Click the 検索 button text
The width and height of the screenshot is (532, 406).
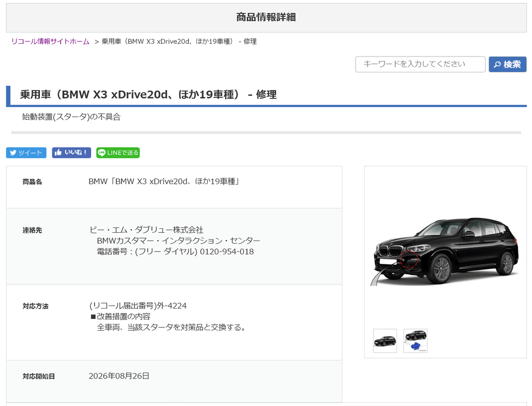512,64
